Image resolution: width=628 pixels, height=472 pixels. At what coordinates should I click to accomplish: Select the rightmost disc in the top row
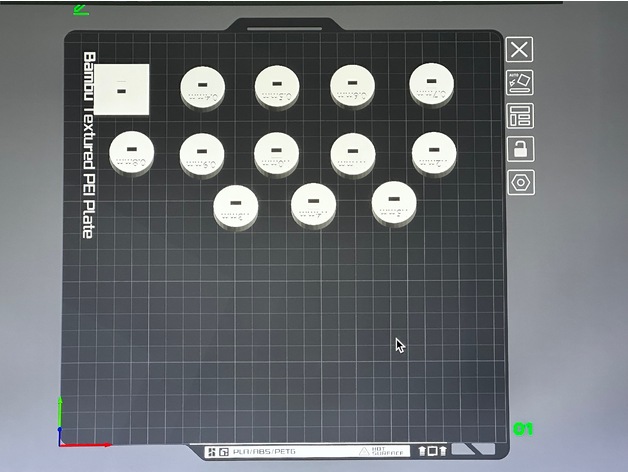tap(433, 84)
